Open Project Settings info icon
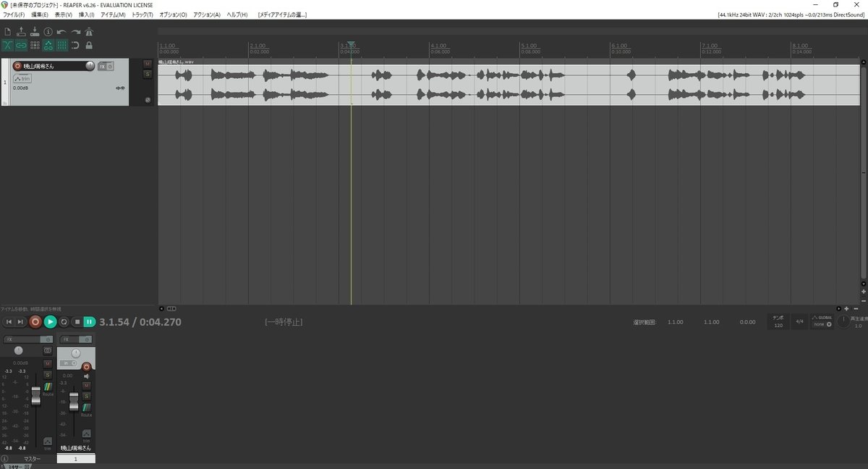This screenshot has height=469, width=868. click(48, 32)
